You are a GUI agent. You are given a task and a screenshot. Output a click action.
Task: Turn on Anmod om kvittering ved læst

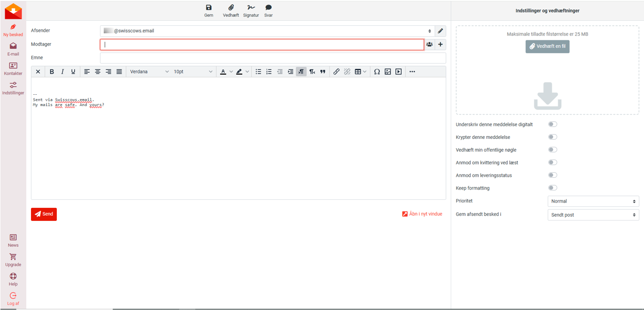click(x=552, y=162)
